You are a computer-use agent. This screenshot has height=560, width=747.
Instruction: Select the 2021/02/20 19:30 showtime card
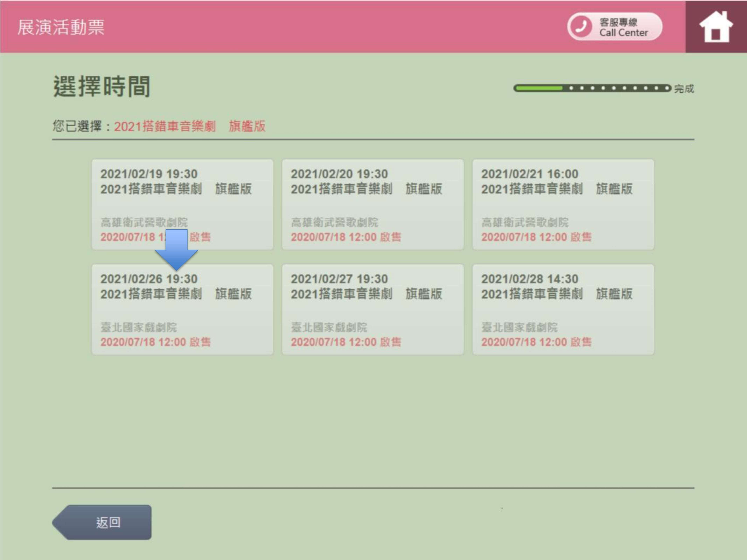point(373,205)
